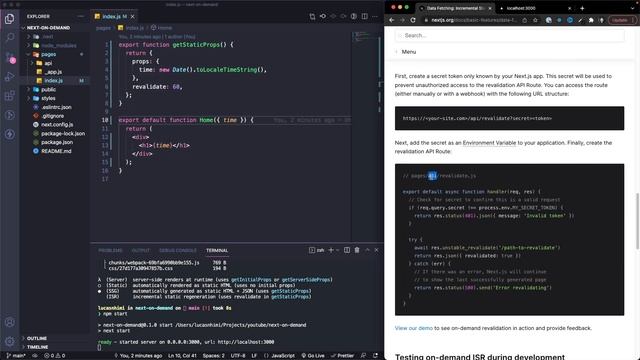
Task: Open package.json file
Action: [x=56, y=142]
